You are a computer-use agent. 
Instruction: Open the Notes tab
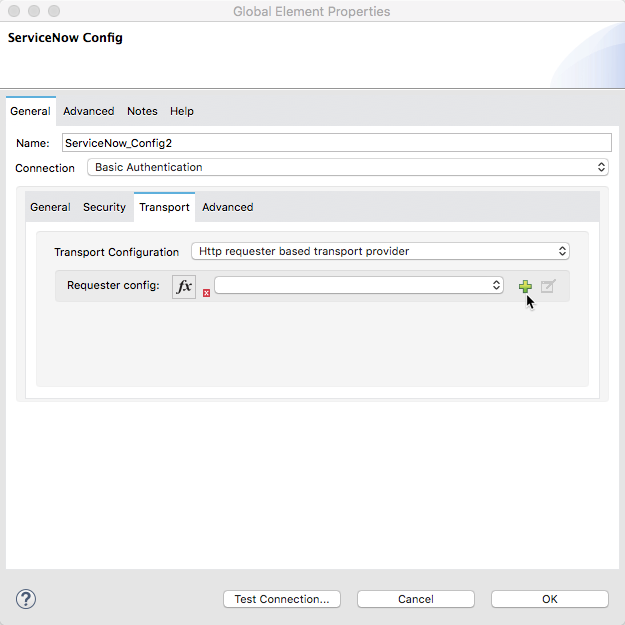tap(142, 111)
